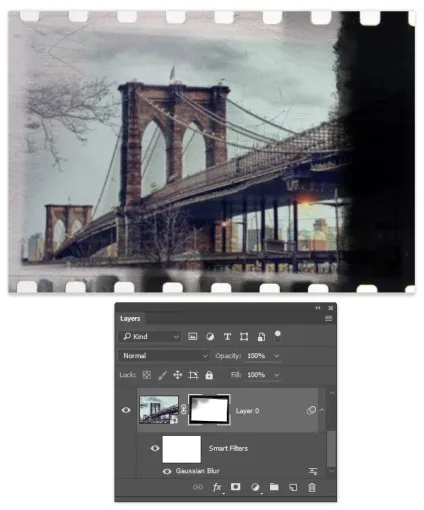Open the Kind filter dropdown
This screenshot has width=424, height=510.
(x=150, y=337)
